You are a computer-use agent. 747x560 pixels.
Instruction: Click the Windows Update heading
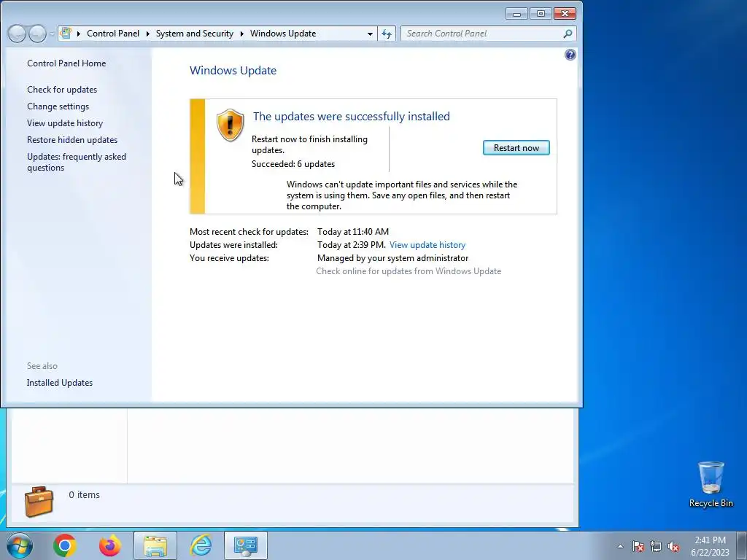(233, 71)
